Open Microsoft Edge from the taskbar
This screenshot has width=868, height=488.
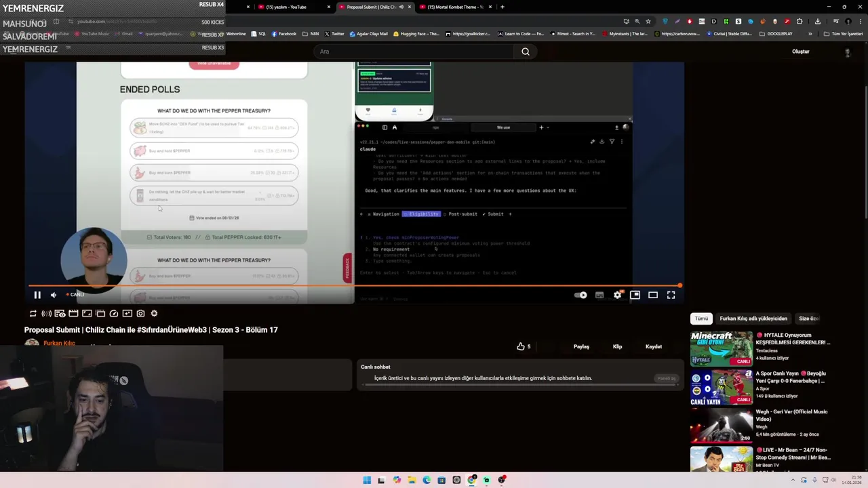[x=427, y=480]
